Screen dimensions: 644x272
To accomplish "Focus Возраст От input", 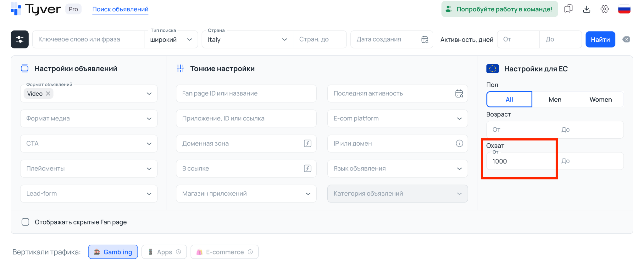I will click(521, 130).
